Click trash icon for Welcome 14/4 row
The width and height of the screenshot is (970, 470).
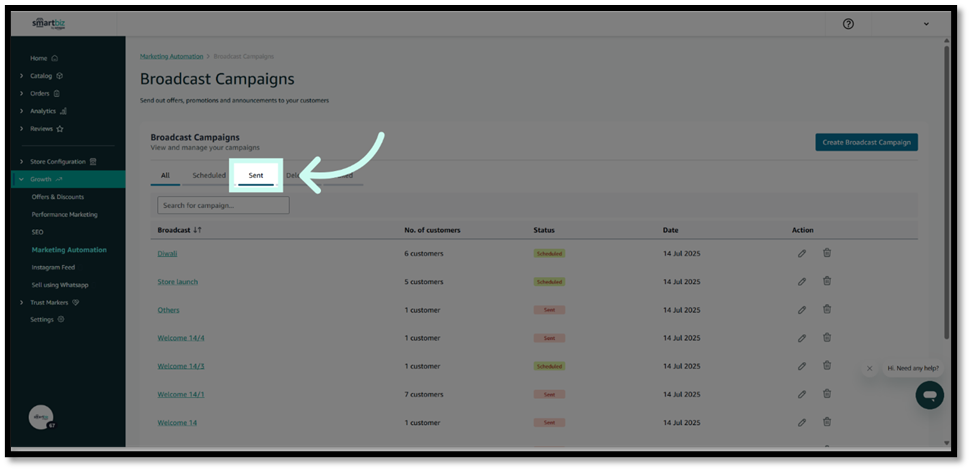(x=827, y=338)
